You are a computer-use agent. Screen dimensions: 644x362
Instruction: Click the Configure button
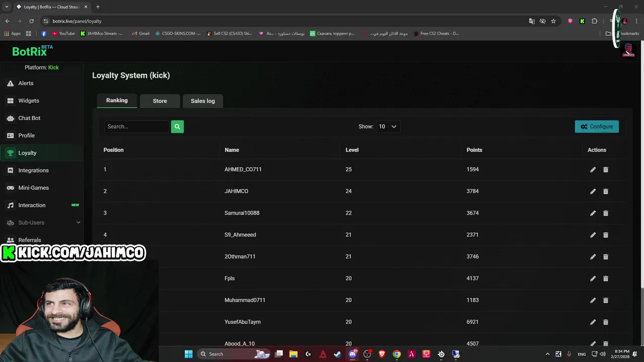[597, 127]
